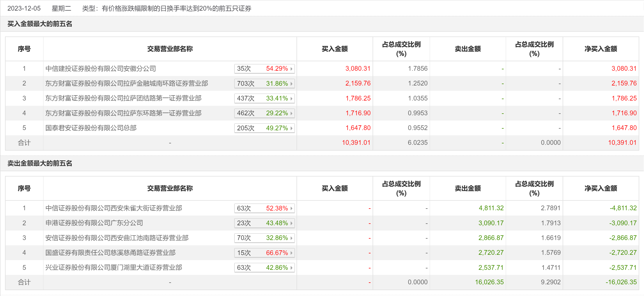Click sell ratio value 1.6619
This screenshot has height=296, width=644.
[x=551, y=238]
